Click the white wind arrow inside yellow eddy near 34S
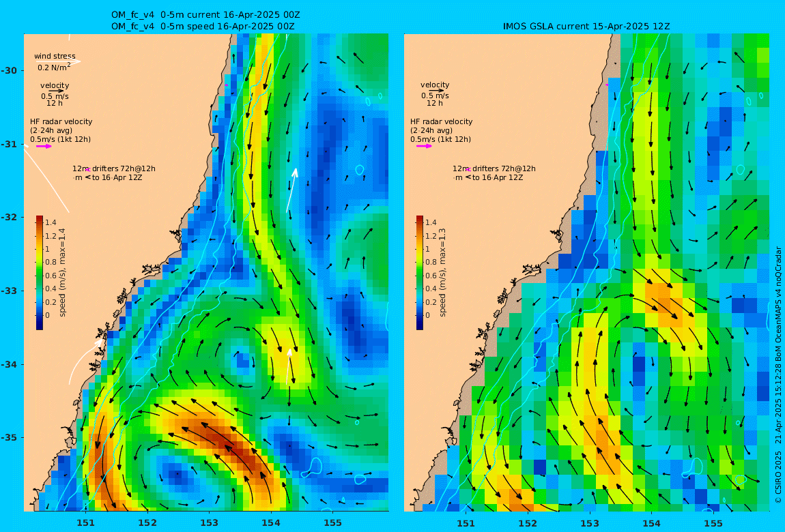The image size is (785, 532). click(288, 366)
